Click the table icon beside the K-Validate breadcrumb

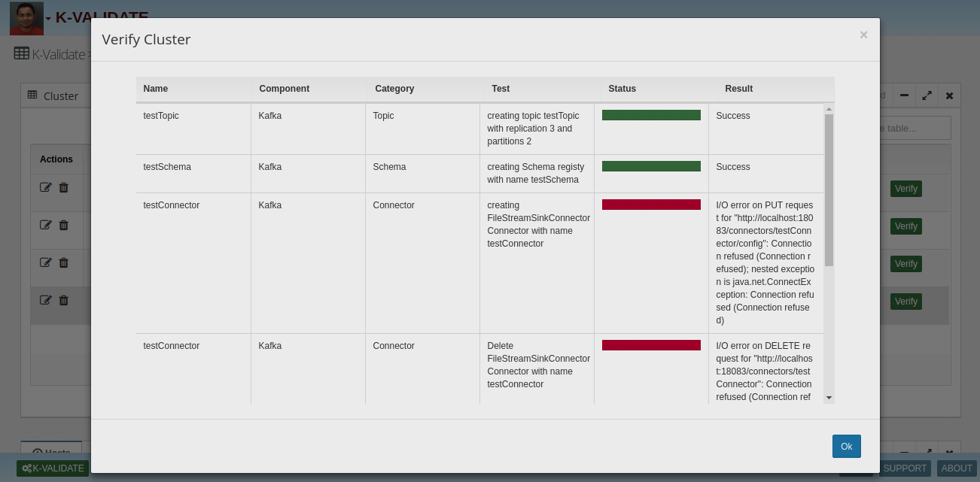coord(21,53)
